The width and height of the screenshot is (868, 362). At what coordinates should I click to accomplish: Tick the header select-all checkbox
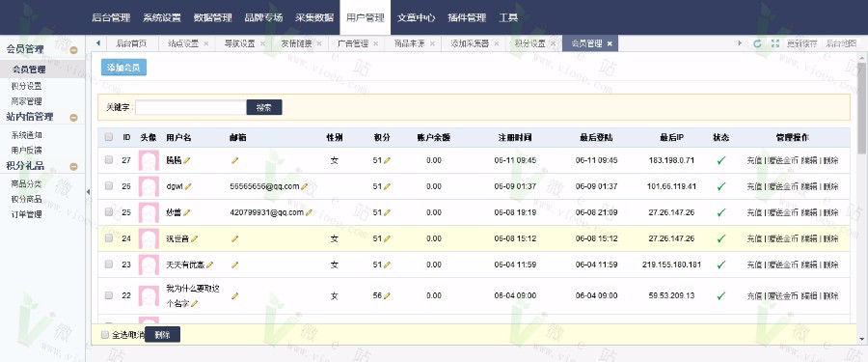pyautogui.click(x=108, y=137)
